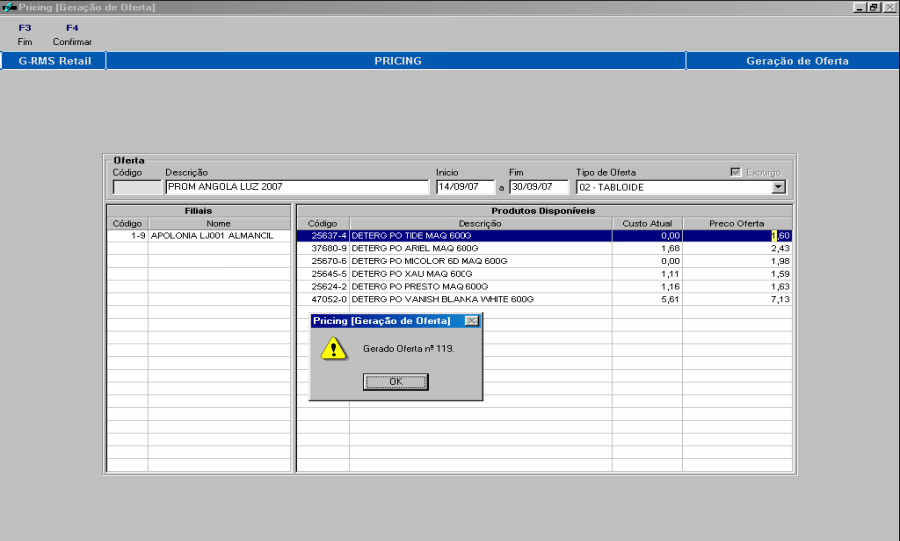Toggle the Expurgo checkbox
The image size is (900, 541).
click(x=735, y=172)
